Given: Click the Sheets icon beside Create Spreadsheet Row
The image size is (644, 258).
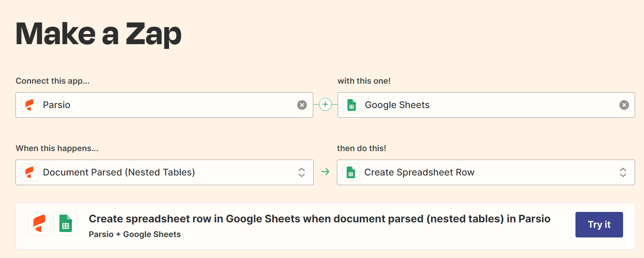Looking at the screenshot, I should 351,172.
